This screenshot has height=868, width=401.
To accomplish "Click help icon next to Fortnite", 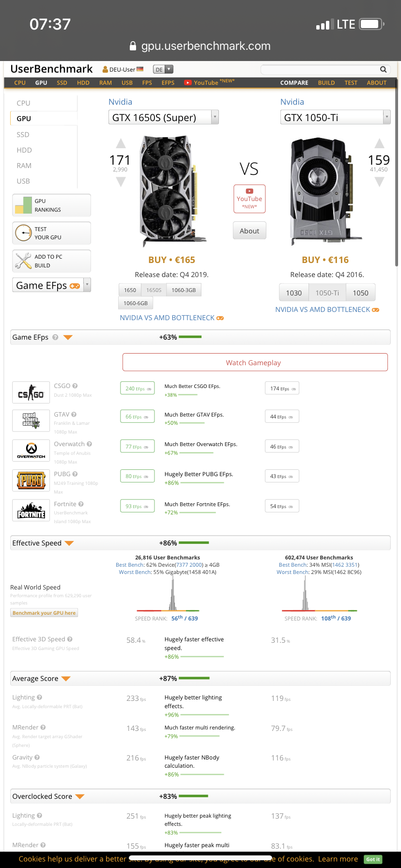I will pos(81,504).
